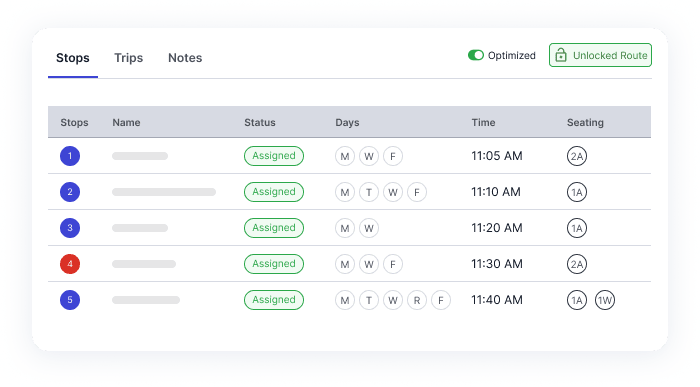The height and width of the screenshot is (387, 700).
Task: Click the stop number 5 circle
Action: 70,300
